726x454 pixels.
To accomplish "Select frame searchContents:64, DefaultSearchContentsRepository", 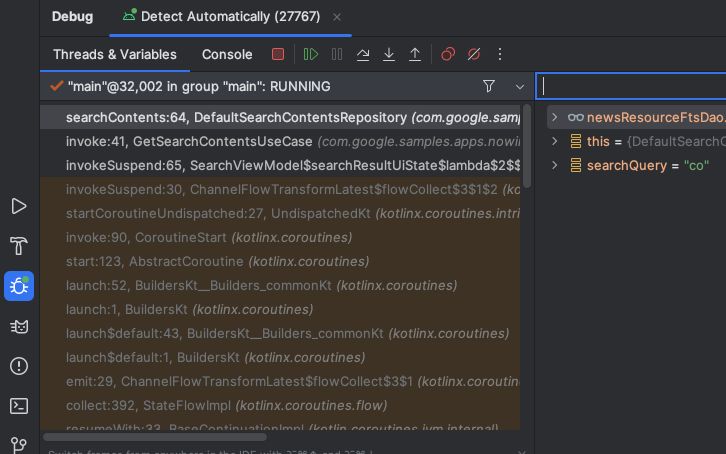I will point(281,118).
